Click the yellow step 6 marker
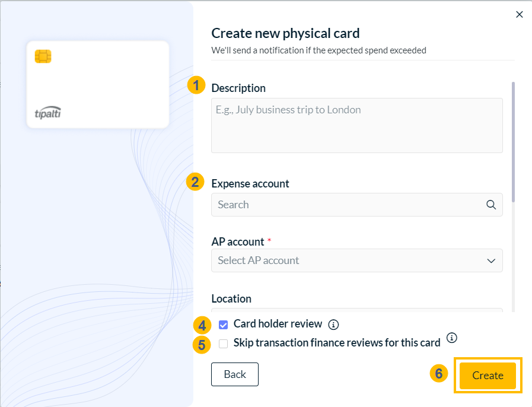The height and width of the screenshot is (407, 532). (439, 373)
